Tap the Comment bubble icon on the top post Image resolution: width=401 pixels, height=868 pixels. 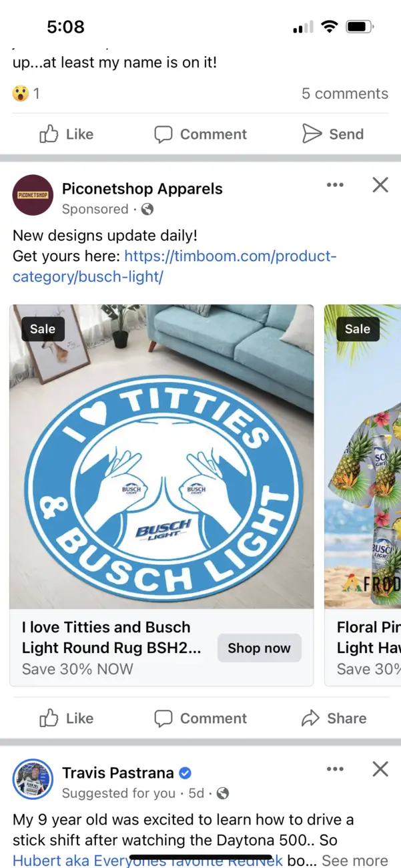(x=163, y=134)
